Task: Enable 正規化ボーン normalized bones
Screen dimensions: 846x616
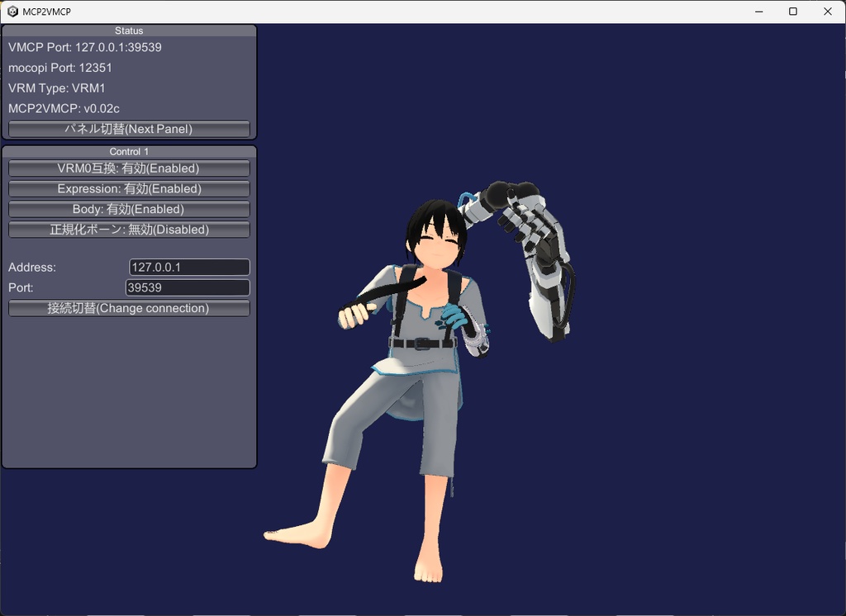Action: (129, 230)
